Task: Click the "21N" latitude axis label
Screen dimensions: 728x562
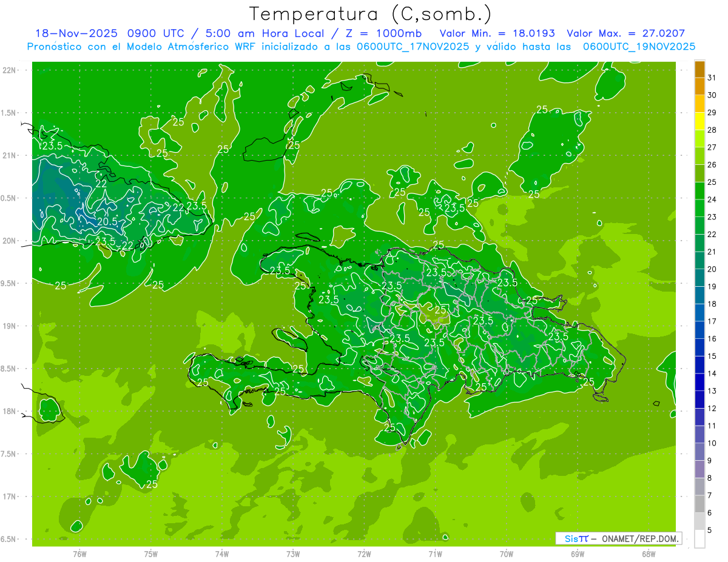Action: [x=10, y=155]
